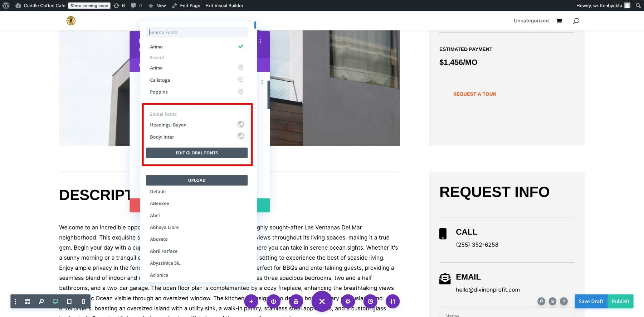This screenshot has width=644, height=317.
Task: Open the WordPress logo menu
Action: pyautogui.click(x=6, y=5)
